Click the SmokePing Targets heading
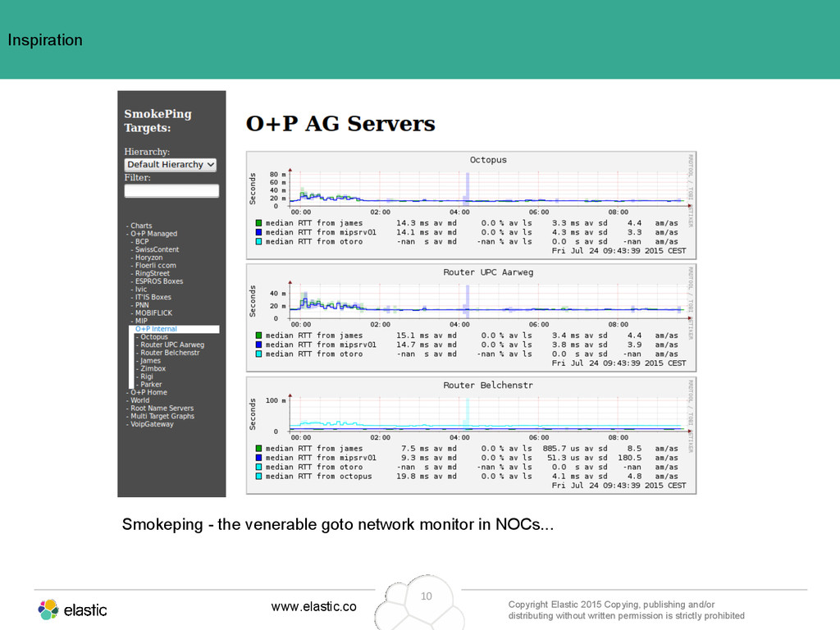Image resolution: width=840 pixels, height=630 pixels. pos(158,121)
